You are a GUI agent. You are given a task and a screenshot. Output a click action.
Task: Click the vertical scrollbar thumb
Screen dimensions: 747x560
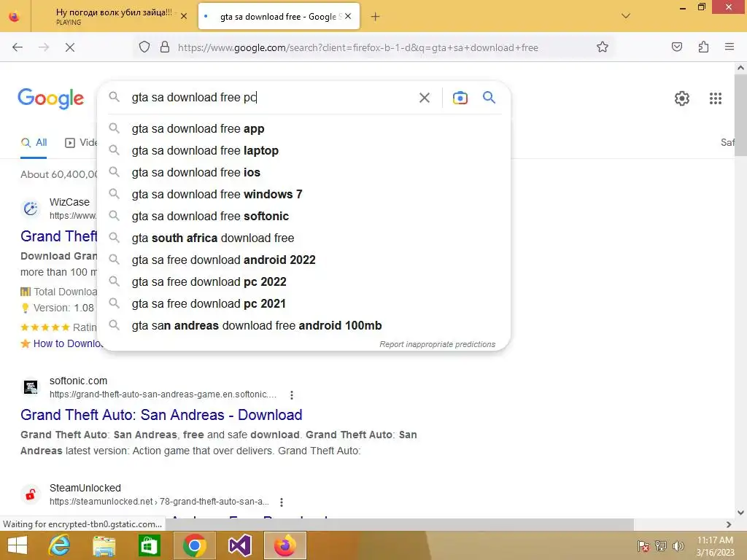[740, 115]
